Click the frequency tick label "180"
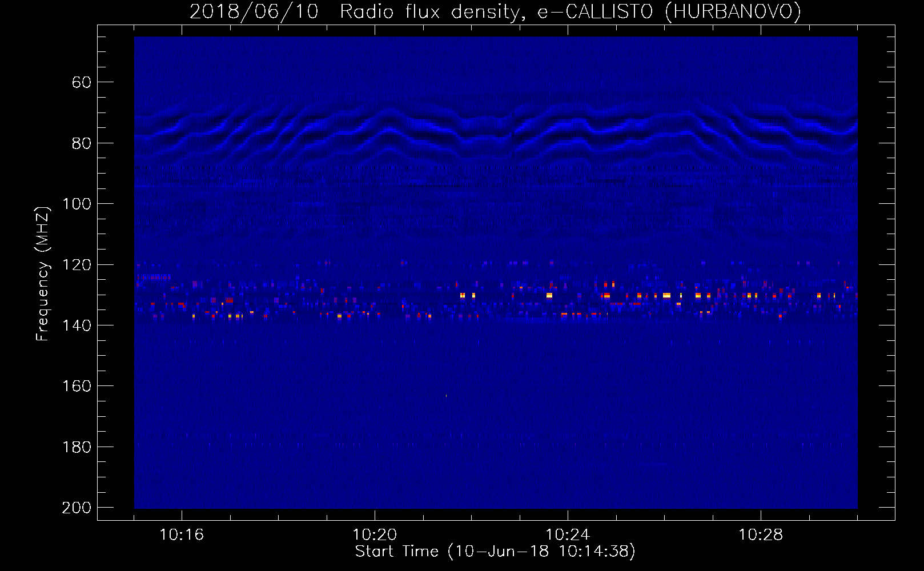The image size is (924, 571). point(77,447)
